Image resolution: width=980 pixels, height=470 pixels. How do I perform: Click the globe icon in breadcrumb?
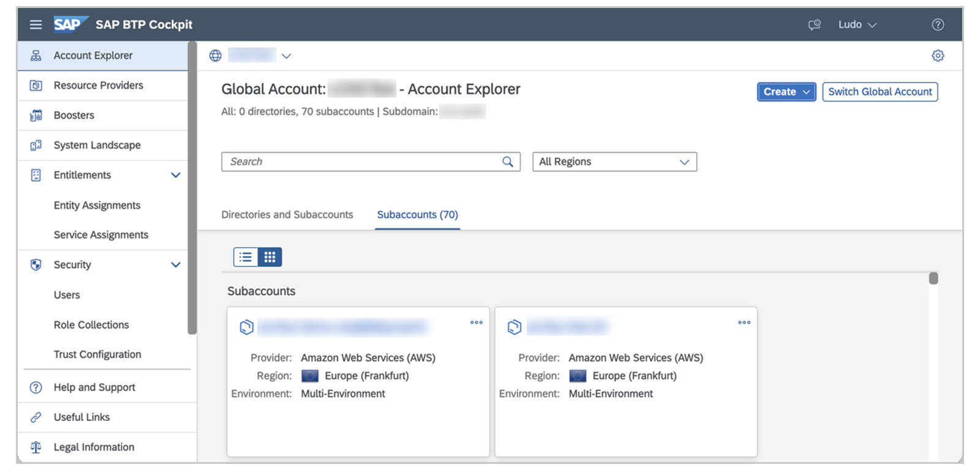click(216, 56)
